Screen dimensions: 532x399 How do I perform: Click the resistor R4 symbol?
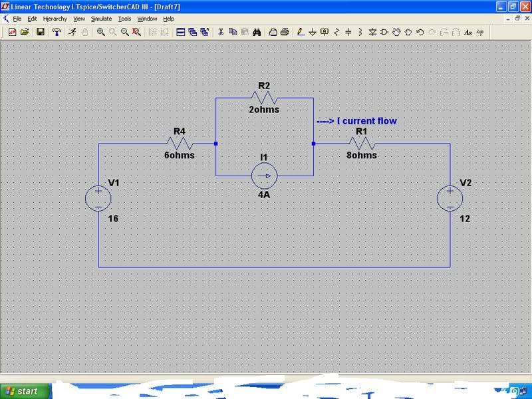pyautogui.click(x=180, y=144)
